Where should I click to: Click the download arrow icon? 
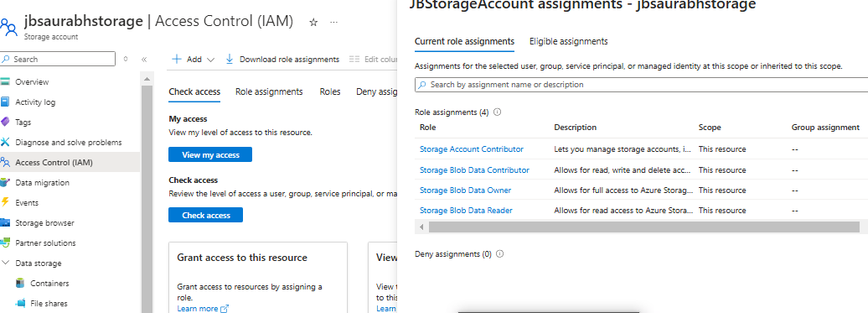(230, 59)
